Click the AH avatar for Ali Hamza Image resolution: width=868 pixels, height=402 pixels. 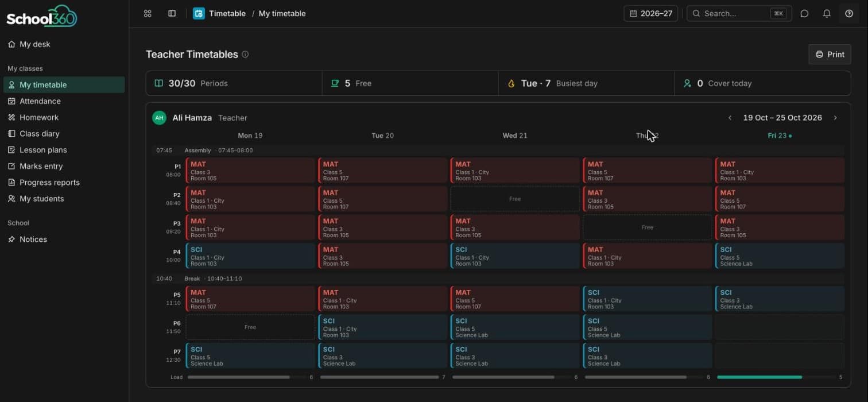tap(159, 118)
